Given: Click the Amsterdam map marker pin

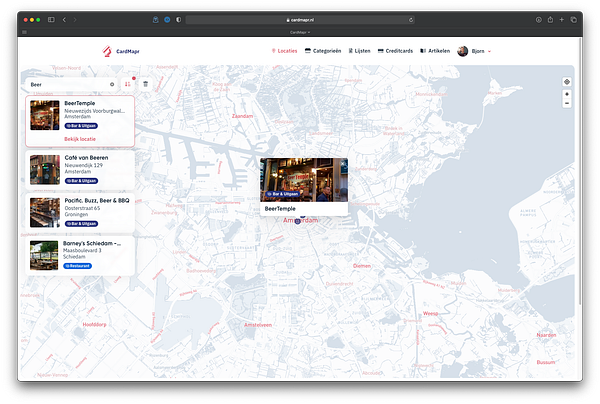Looking at the screenshot, I should 298,219.
